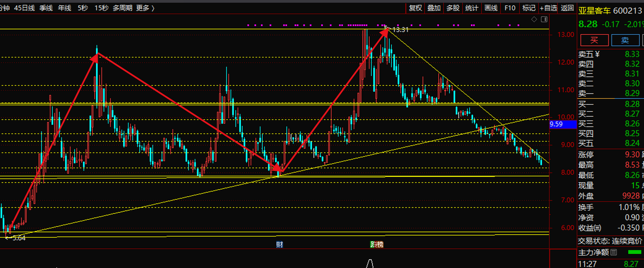Select the 买三 price 8.26
644x268 pixels.
[x=632, y=124]
